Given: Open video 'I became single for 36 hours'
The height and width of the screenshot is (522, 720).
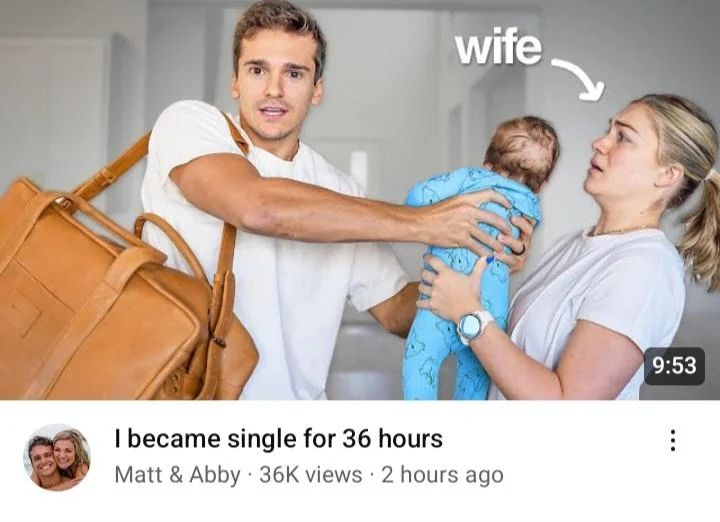Looking at the screenshot, I should 278,438.
